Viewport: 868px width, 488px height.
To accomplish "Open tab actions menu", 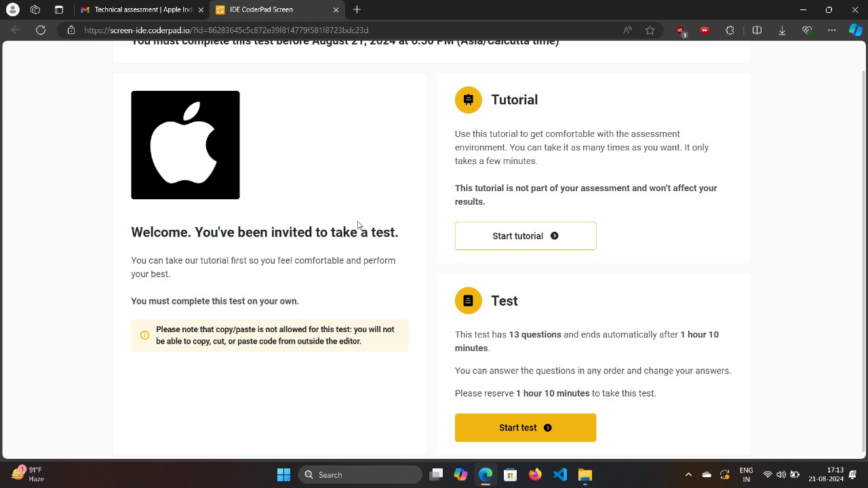I will pos(59,9).
